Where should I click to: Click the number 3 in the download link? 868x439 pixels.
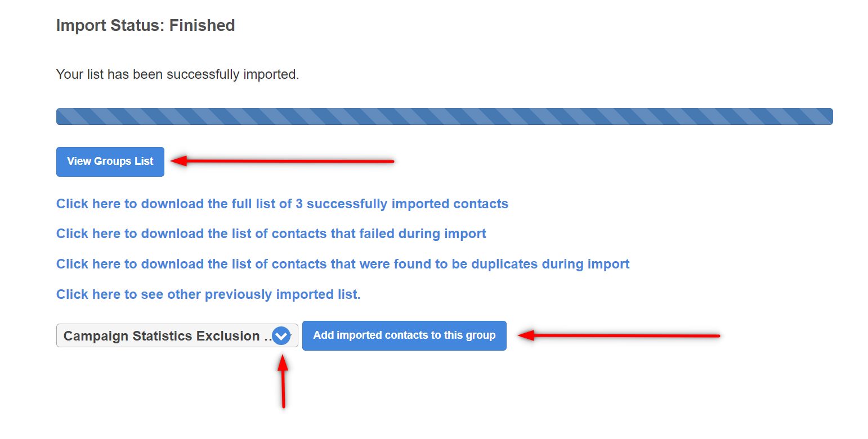tap(299, 204)
